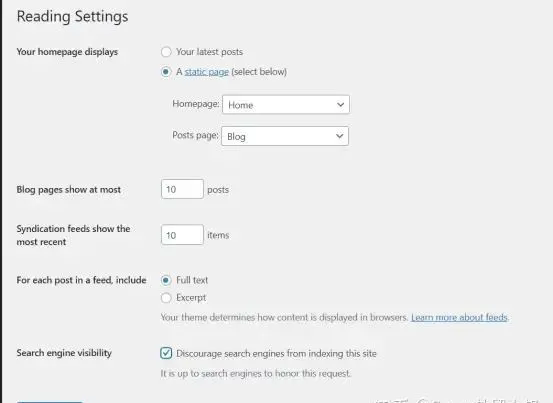Click the 'Your homepage displays' row label
The width and height of the screenshot is (553, 403).
pyautogui.click(x=67, y=52)
